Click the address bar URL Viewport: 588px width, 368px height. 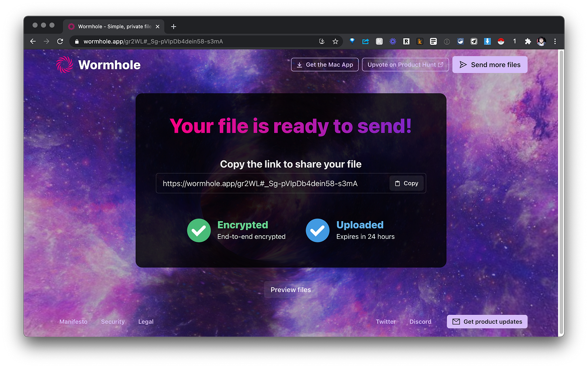click(153, 41)
